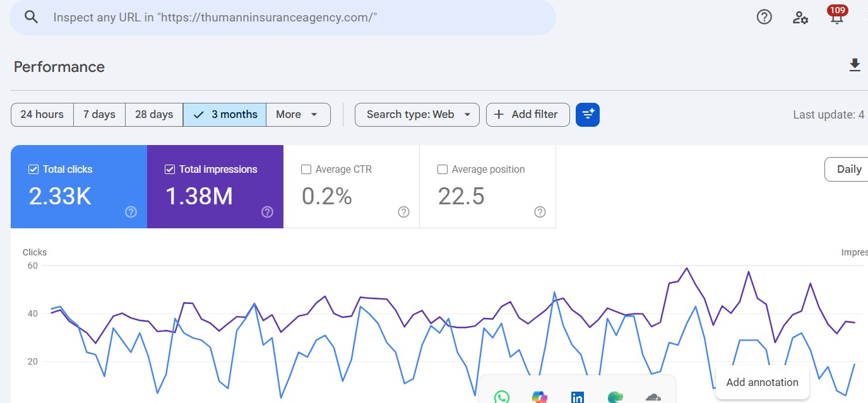Open the More date range dropdown

pyautogui.click(x=298, y=114)
